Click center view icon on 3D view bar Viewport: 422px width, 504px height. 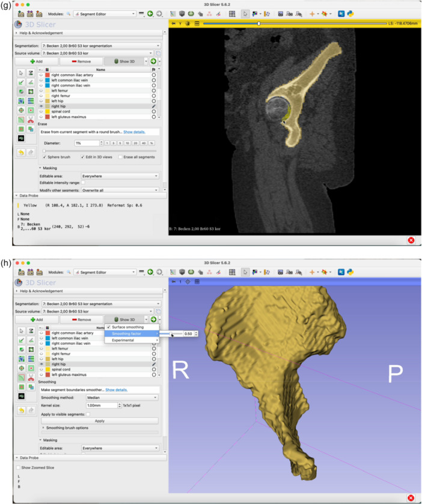188,282
